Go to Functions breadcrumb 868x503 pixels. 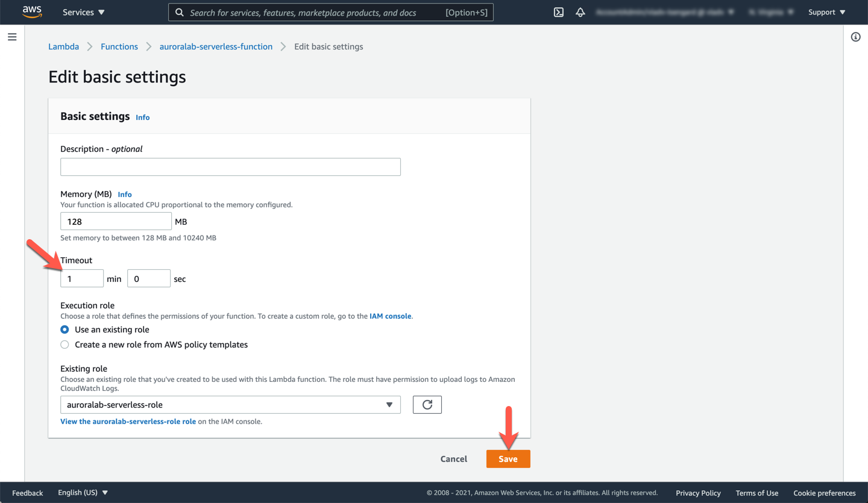(x=119, y=46)
